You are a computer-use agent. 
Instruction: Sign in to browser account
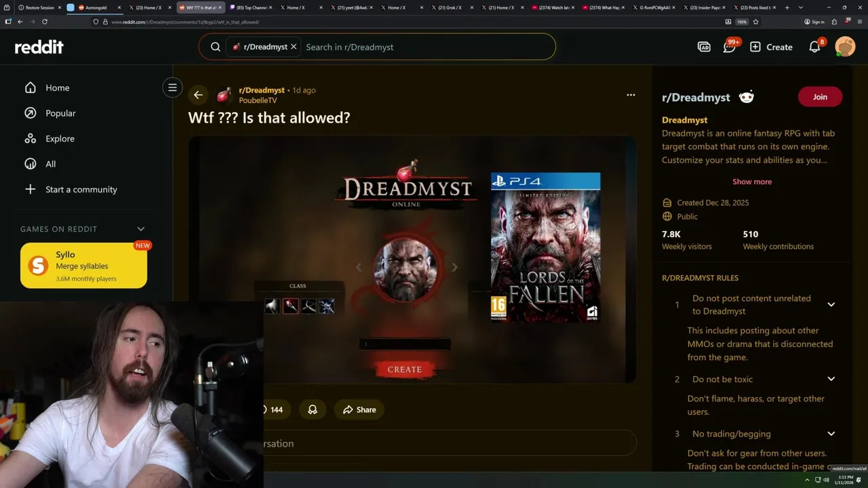[814, 22]
